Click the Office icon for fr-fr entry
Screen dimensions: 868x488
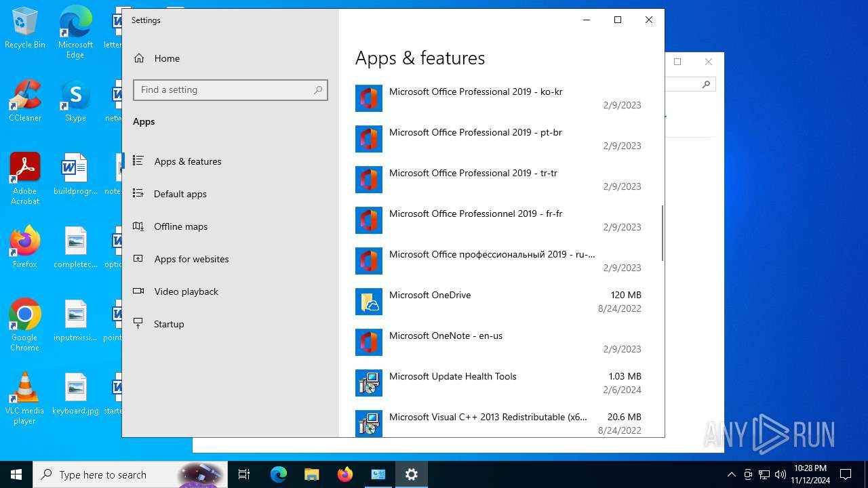click(x=369, y=220)
